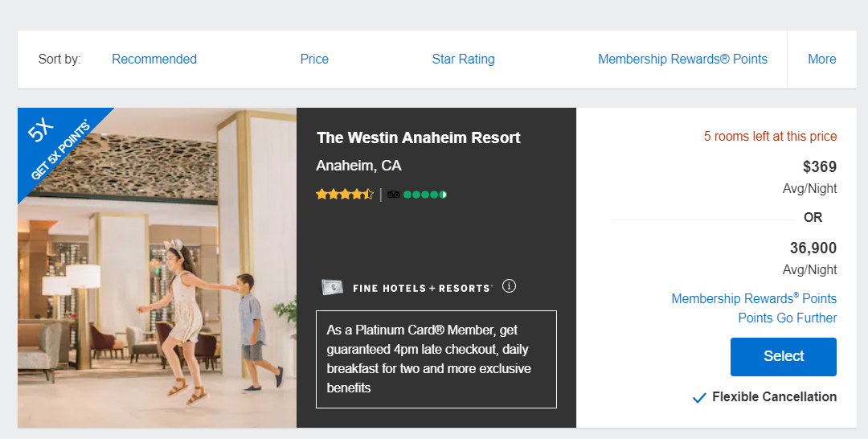Click the gold star rating
The height and width of the screenshot is (439, 868).
[345, 195]
